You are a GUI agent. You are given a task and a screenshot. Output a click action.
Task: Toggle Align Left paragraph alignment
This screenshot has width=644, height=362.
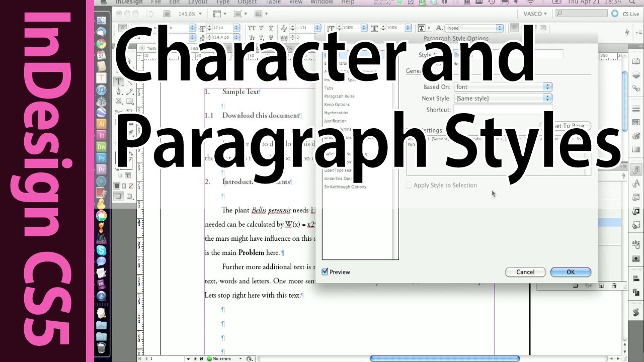click(x=514, y=28)
